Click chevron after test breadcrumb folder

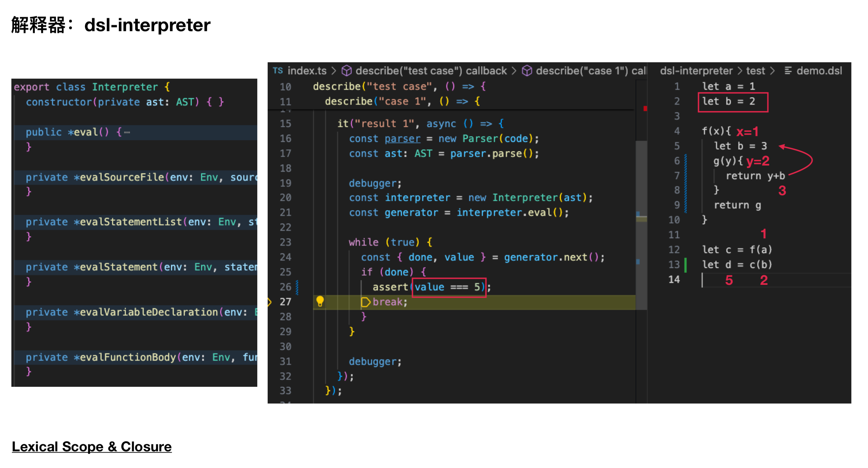point(773,71)
